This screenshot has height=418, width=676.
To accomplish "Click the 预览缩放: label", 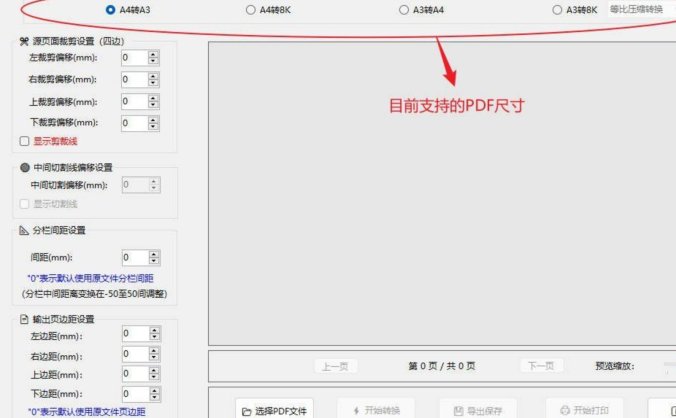I will click(x=615, y=366).
